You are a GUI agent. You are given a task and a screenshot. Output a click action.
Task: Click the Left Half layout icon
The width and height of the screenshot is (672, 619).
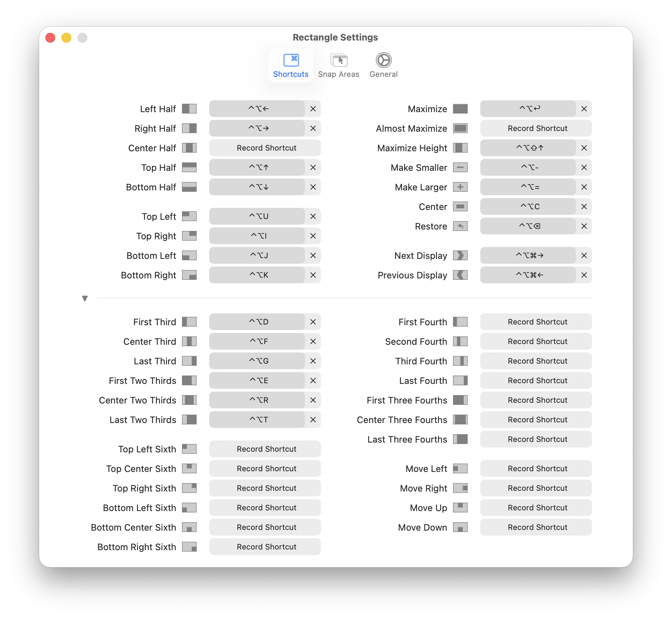tap(189, 109)
